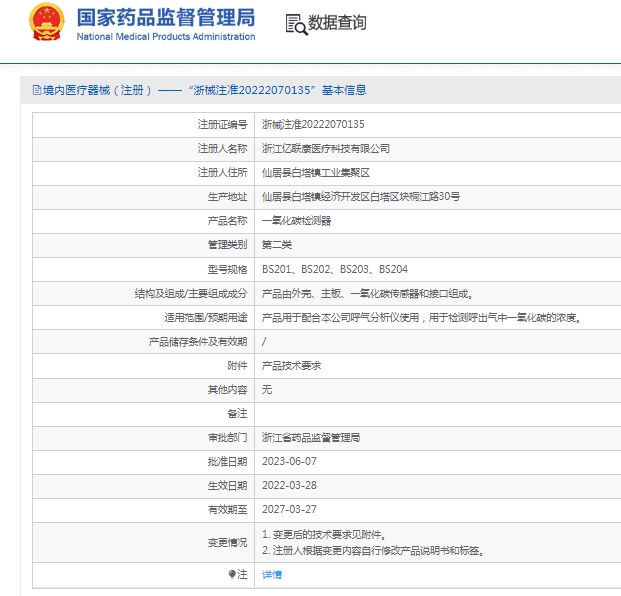Viewport: 621px width, 596px height.
Task: Click the 其他内容 label
Action: point(227,390)
